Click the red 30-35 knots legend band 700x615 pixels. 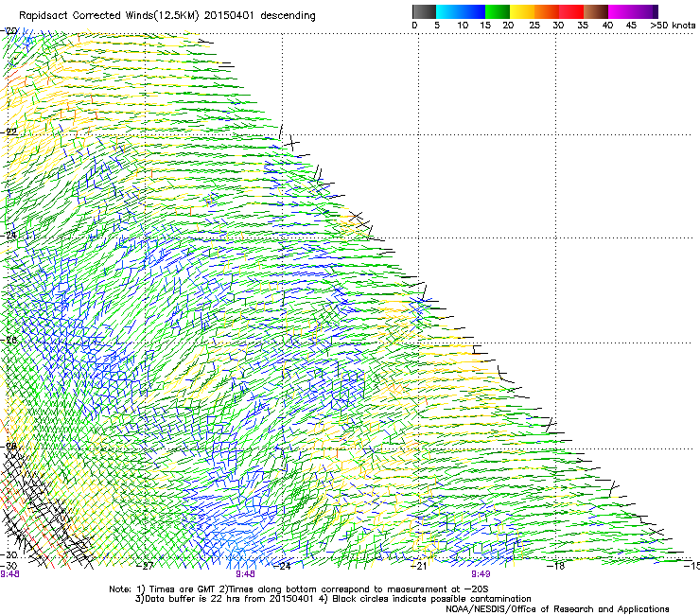(571, 11)
